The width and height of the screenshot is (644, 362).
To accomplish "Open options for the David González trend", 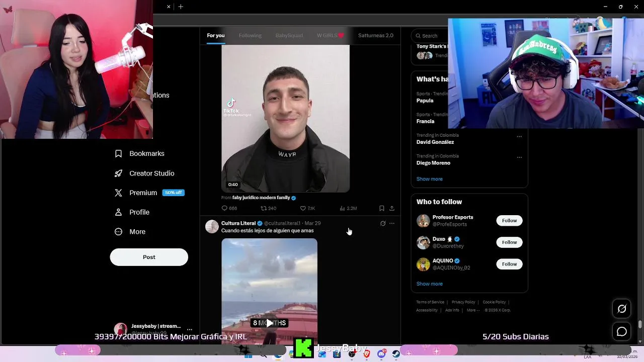I will click(519, 137).
